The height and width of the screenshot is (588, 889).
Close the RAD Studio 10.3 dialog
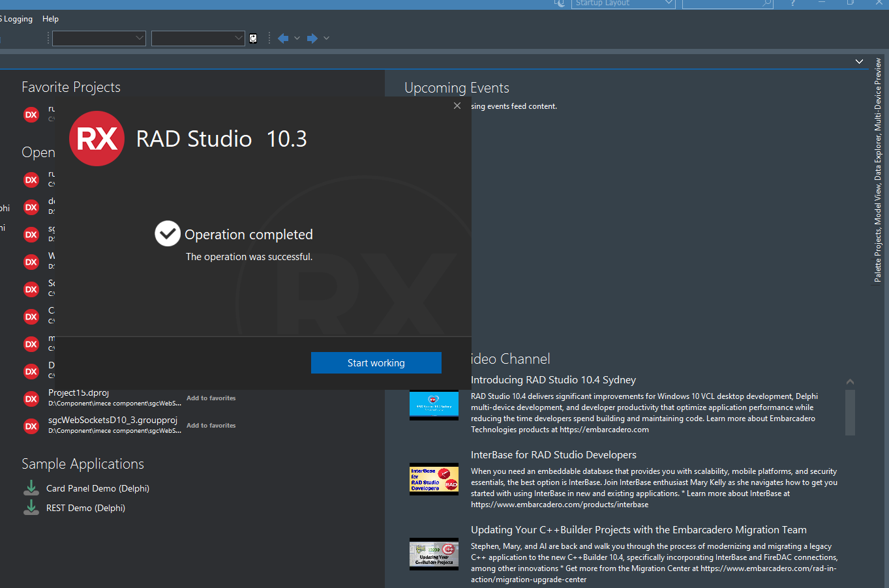(457, 106)
